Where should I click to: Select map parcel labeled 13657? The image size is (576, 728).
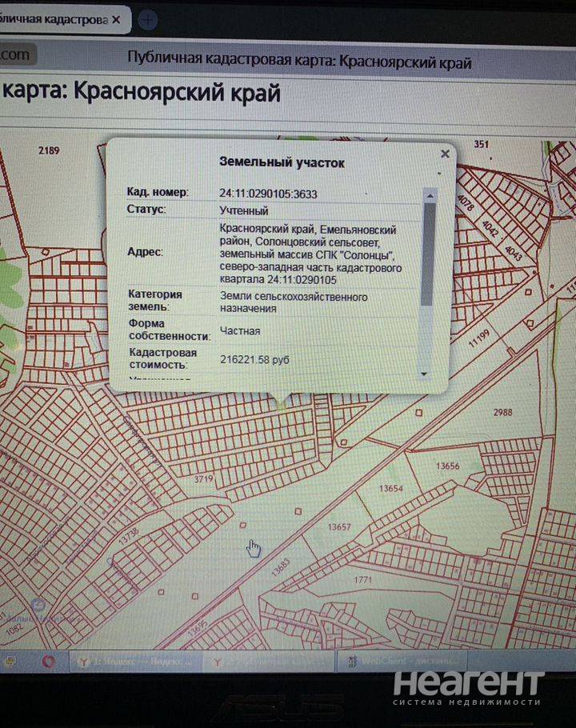(339, 526)
